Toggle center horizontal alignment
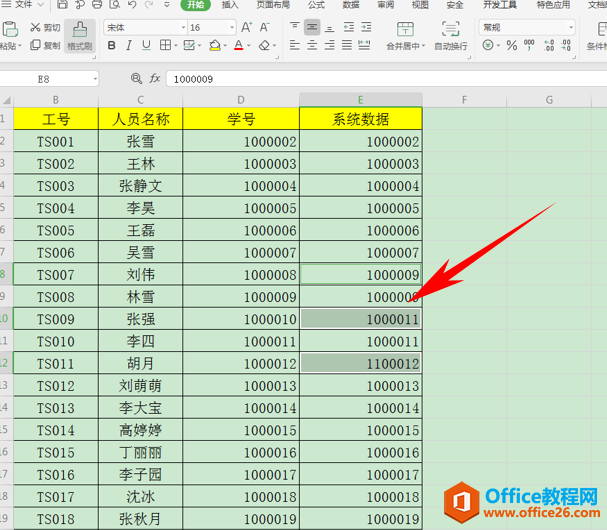 pos(312,45)
